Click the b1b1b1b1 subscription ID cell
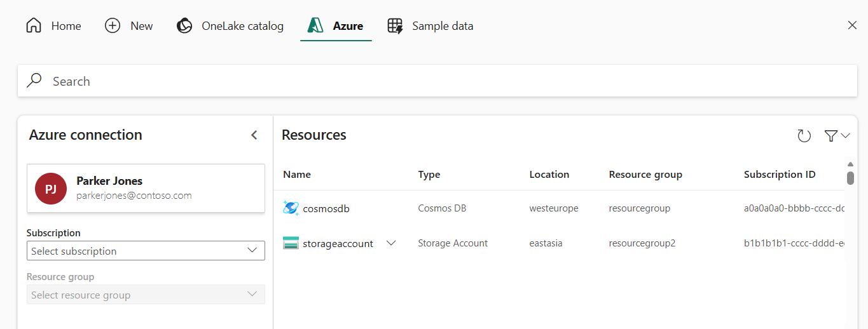 794,243
